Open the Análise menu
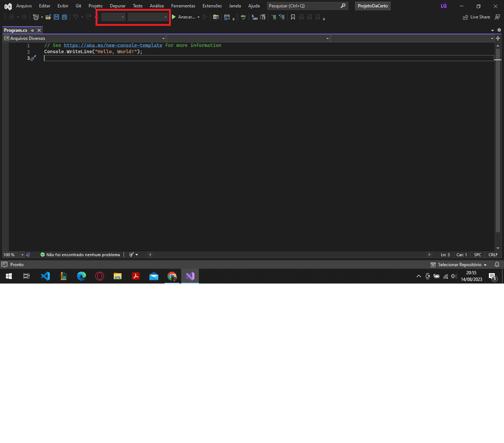 pos(157,6)
